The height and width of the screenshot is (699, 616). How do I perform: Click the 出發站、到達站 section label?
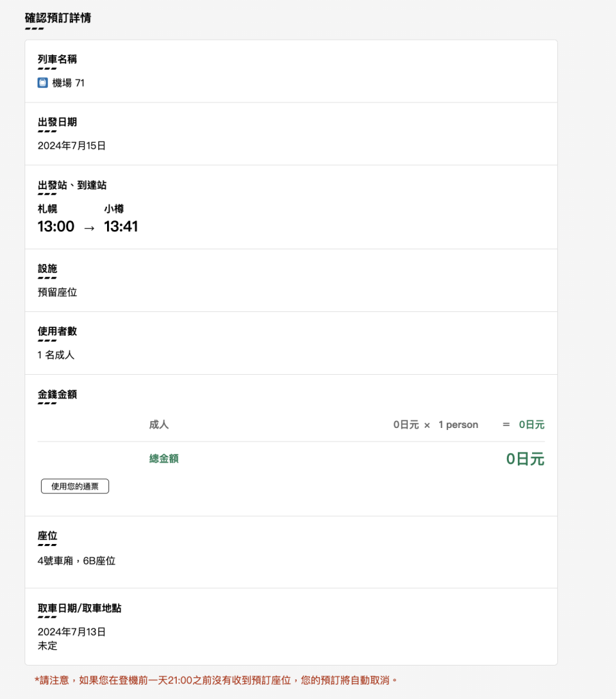tap(72, 185)
